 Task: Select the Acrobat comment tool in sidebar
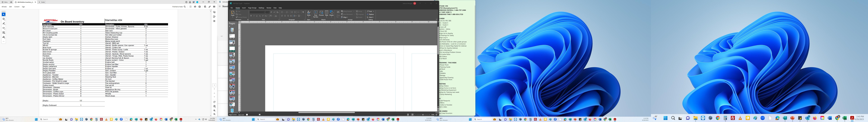point(4,19)
